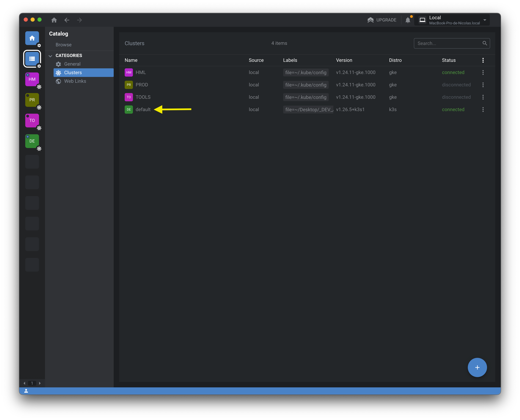Screen dimensions: 520x420
Task: Open the DE cluster hotbar tile
Action: coord(32,141)
